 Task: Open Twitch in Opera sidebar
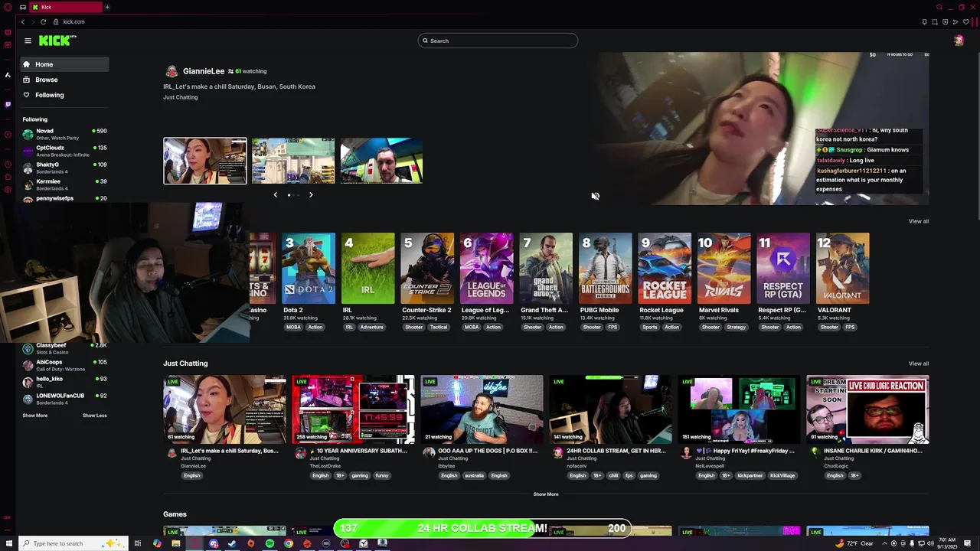[8, 104]
